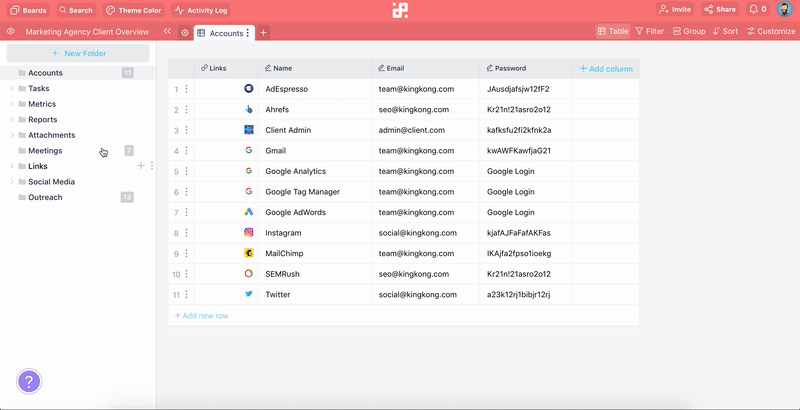Open row 1 AdEspresso options menu

186,89
